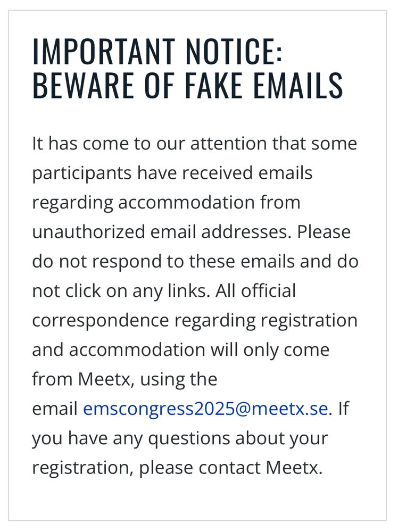Click the "IMPORTANT NOTICE:" heading line
The image size is (398, 532).
coord(157,52)
